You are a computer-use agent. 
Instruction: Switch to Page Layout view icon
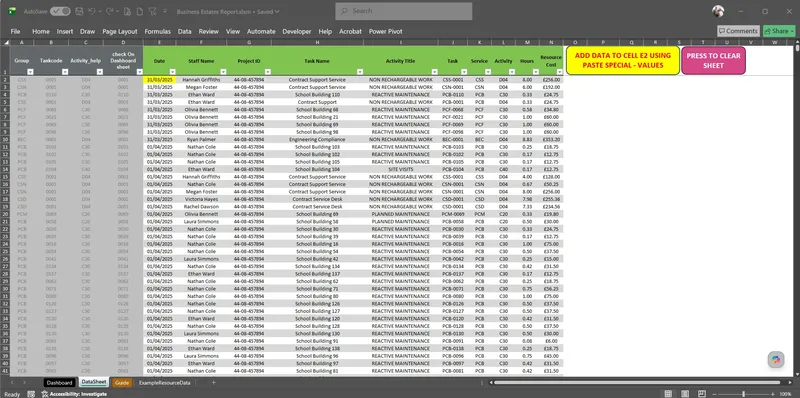pyautogui.click(x=685, y=394)
